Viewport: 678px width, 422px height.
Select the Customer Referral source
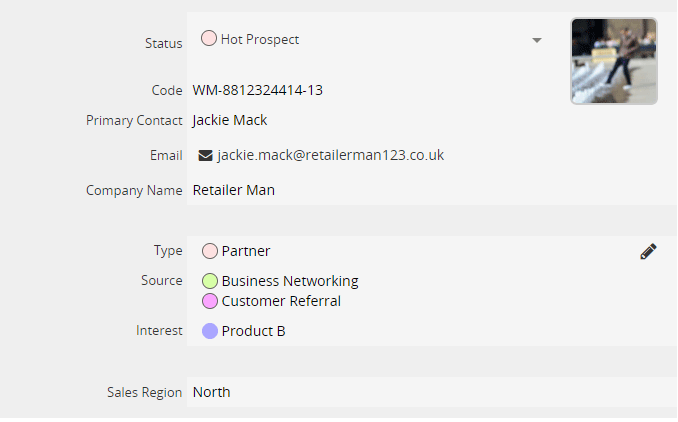pyautogui.click(x=281, y=301)
